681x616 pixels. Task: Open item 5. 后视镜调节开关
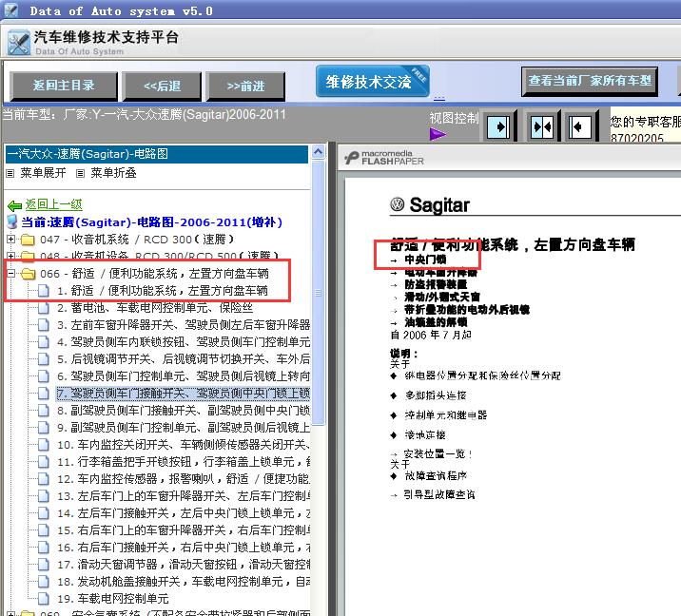184,359
